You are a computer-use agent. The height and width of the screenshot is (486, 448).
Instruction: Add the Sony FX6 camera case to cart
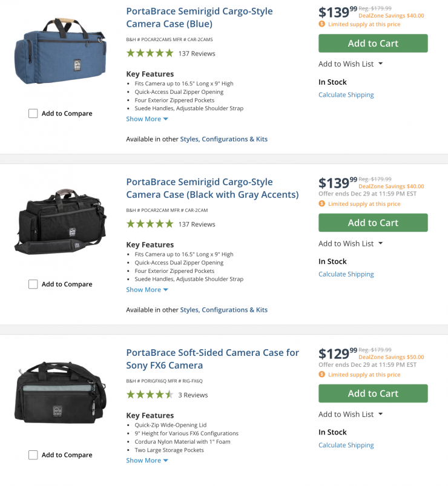coord(373,393)
